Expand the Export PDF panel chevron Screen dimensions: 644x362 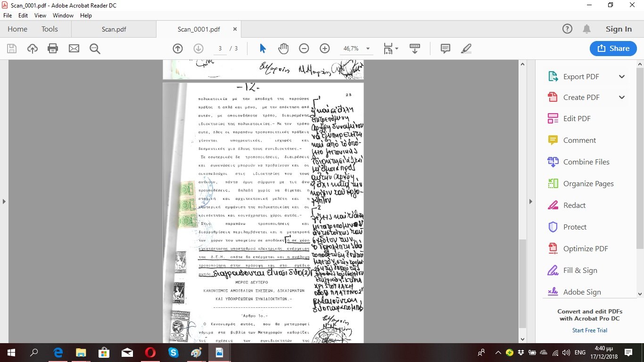click(x=622, y=77)
